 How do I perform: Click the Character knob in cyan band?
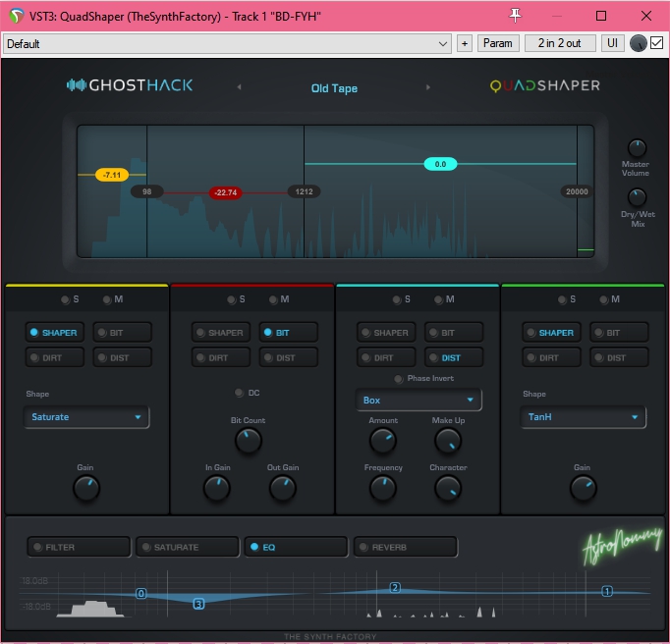[448, 488]
